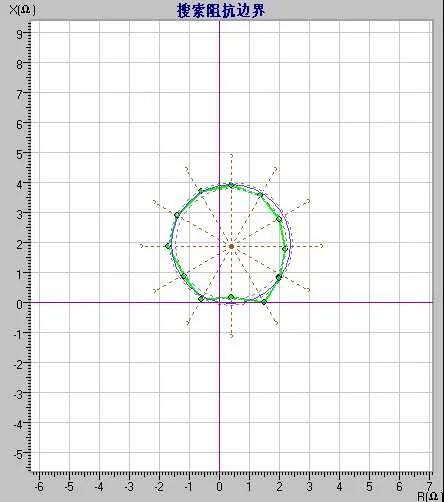Click the leftmost diamond marker near R=-1.7
This screenshot has width=444, height=502.
pos(168,246)
